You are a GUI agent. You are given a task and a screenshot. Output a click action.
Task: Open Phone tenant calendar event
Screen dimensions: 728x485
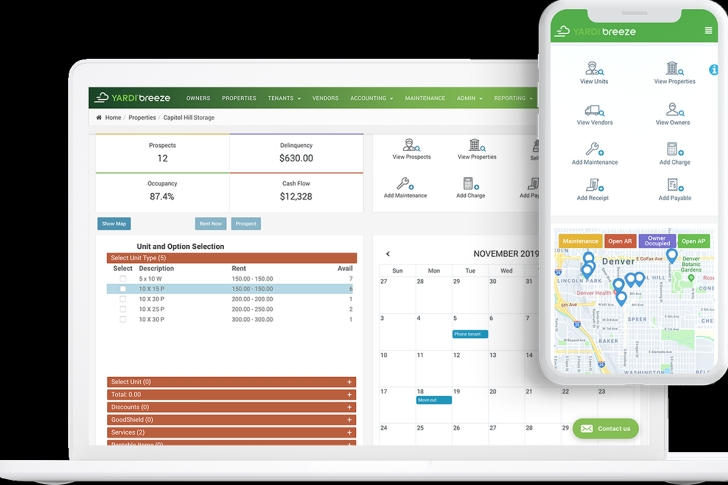click(470, 334)
